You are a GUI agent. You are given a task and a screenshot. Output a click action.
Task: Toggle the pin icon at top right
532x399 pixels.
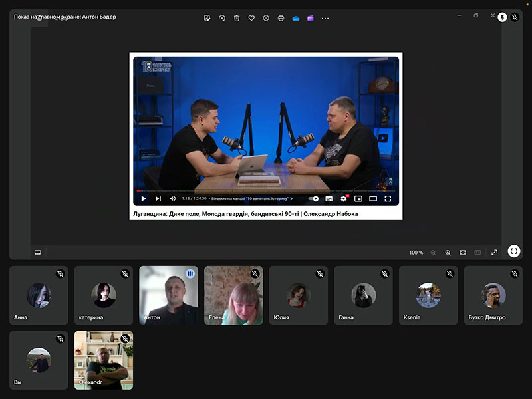[x=502, y=17]
